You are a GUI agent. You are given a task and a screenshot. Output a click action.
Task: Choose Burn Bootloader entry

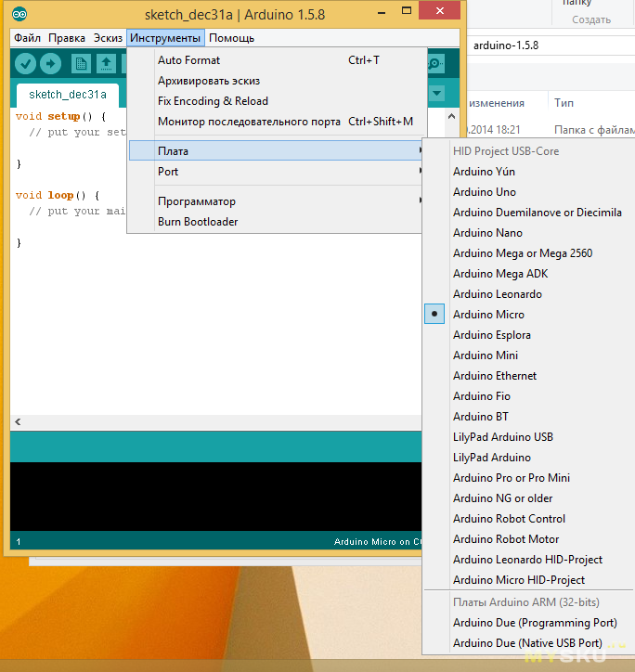coord(276,222)
